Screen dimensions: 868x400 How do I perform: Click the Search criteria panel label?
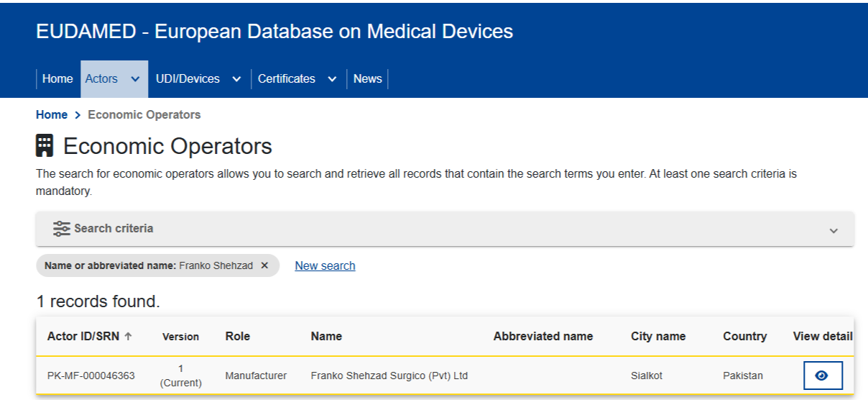pos(114,229)
